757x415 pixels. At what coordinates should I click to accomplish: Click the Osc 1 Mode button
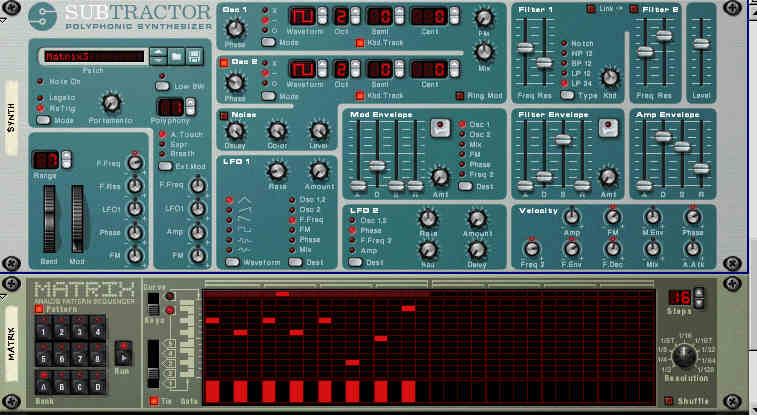pyautogui.click(x=268, y=42)
